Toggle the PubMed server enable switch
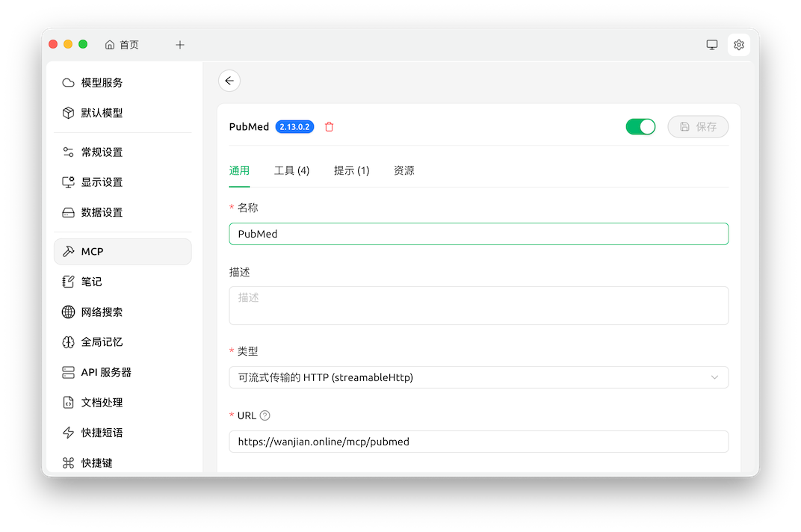The width and height of the screenshot is (801, 532). click(x=640, y=127)
